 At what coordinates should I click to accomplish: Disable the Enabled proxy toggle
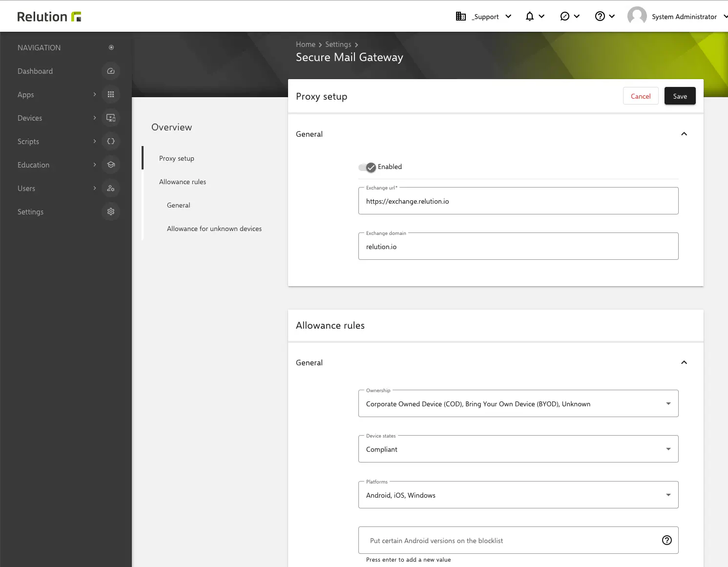pyautogui.click(x=367, y=167)
